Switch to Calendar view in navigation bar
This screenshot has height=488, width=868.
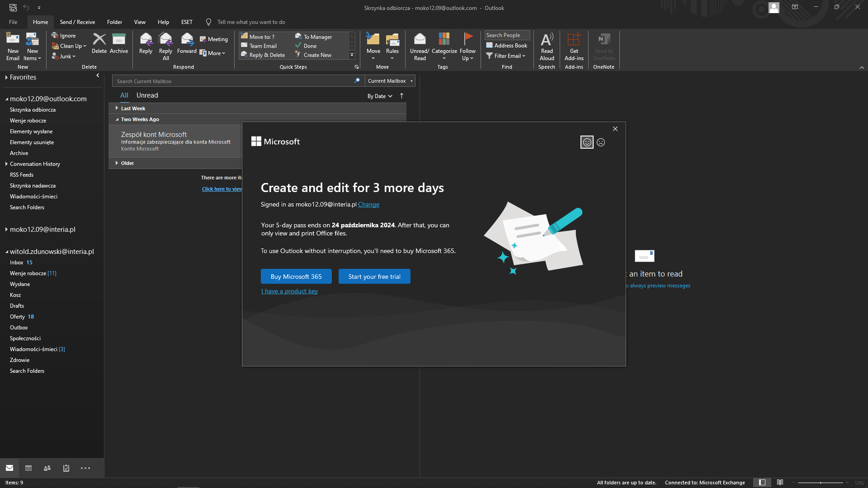point(28,468)
